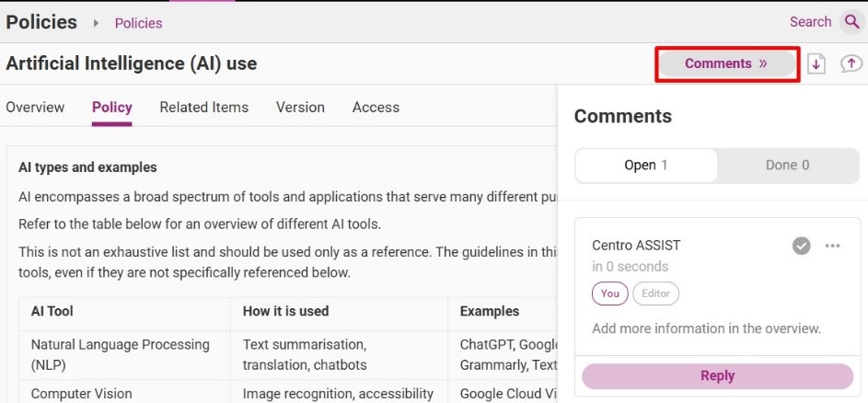The width and height of the screenshot is (868, 403).
Task: Open the Related Items tab
Action: click(204, 107)
